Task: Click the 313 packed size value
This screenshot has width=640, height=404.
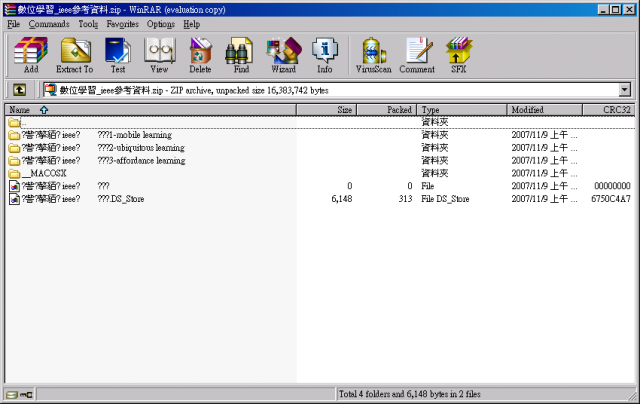Action: point(405,199)
